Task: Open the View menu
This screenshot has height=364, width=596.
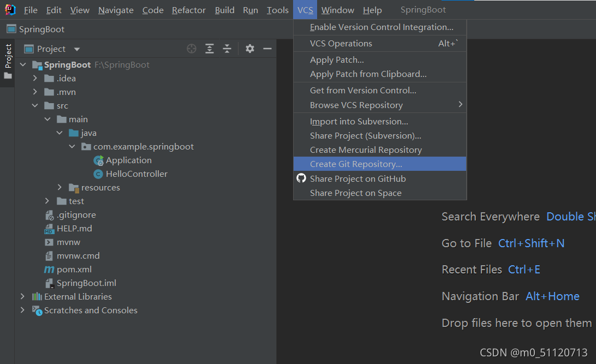Action: coord(80,10)
